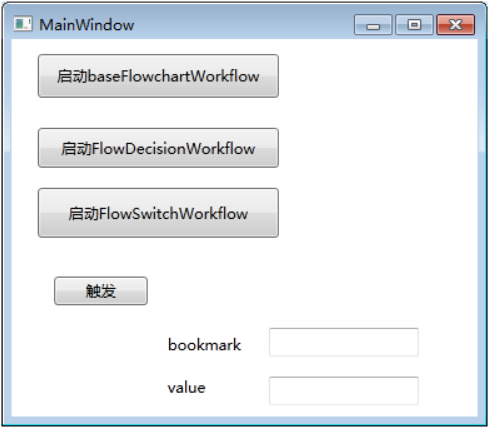
Task: Start the FlowDecisionWorkflow via its button
Action: 158,148
